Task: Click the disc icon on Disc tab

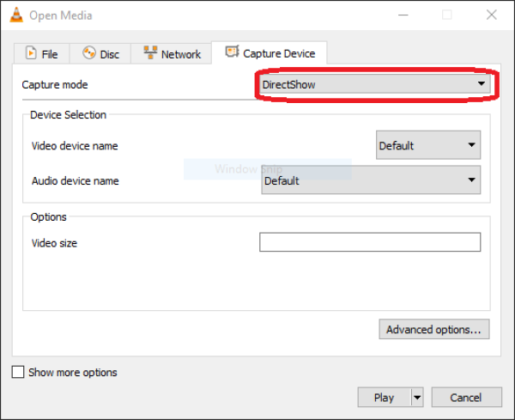Action: click(89, 53)
